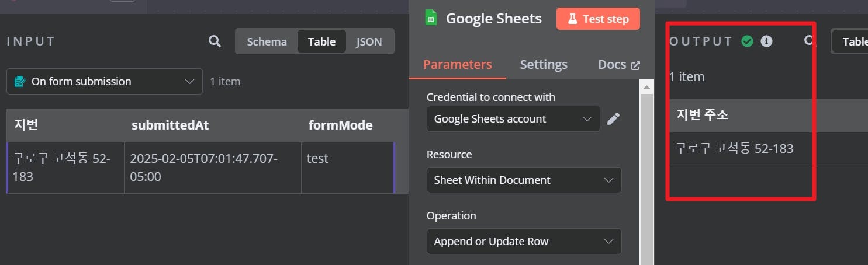This screenshot has width=868, height=265.
Task: Click the green output success checkmark icon
Action: click(x=747, y=41)
